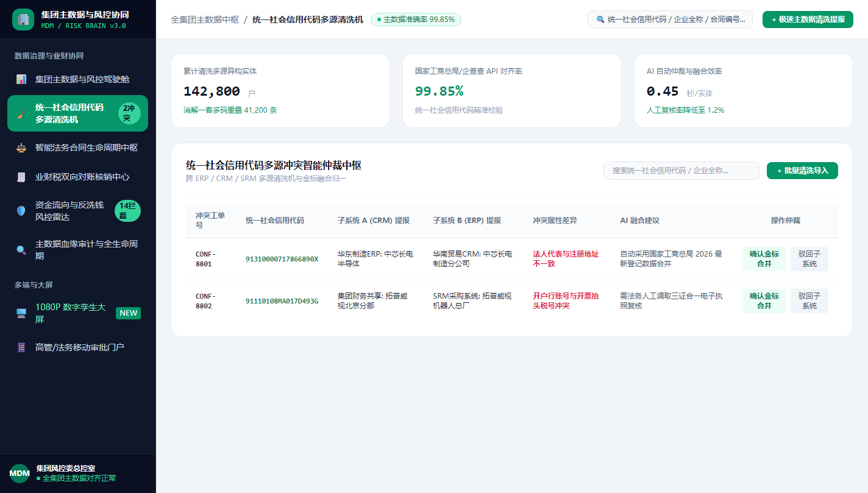Confirm 确认金标合并 for CONF-8801
The image size is (868, 493).
coord(764,259)
